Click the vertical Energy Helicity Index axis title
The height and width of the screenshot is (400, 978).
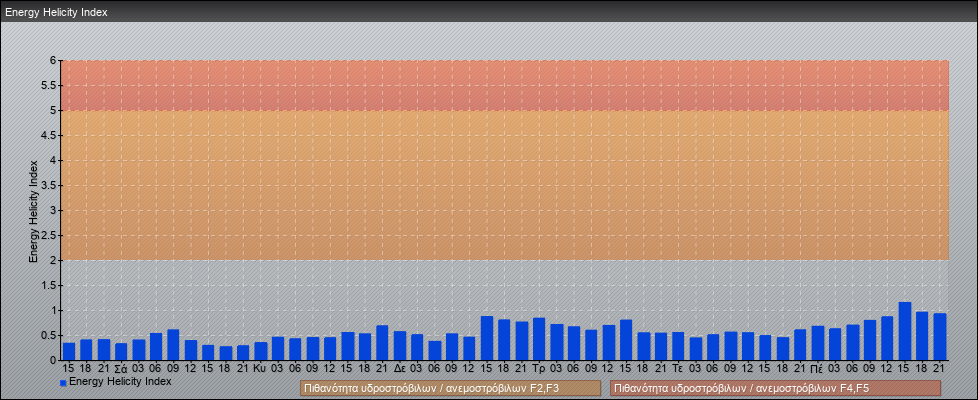coord(33,210)
